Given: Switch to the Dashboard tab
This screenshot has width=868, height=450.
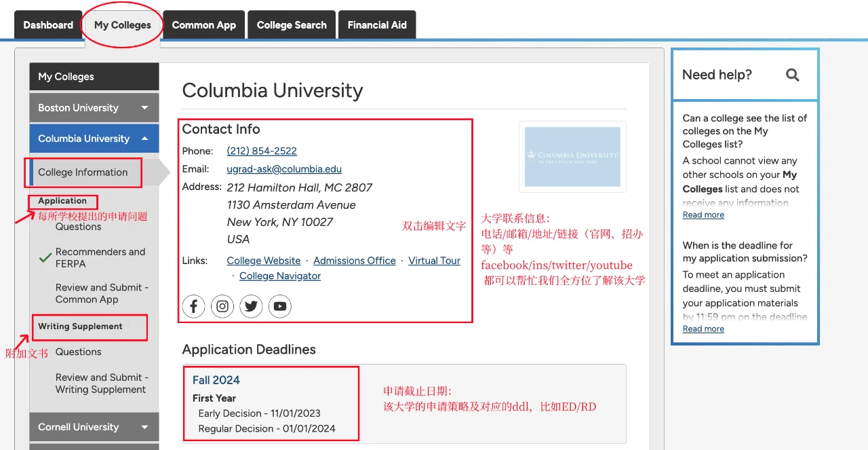Looking at the screenshot, I should 47,24.
